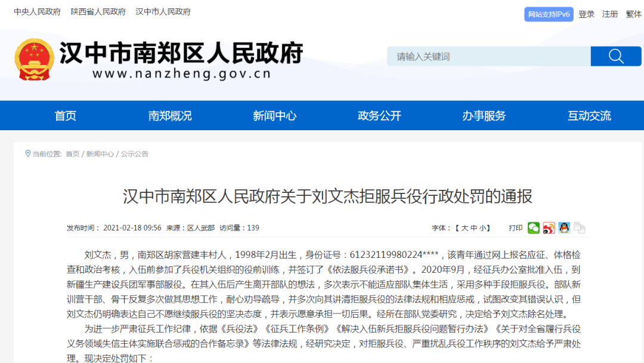Click the 网站支持IPv6 badge
The image size is (644, 363).
(x=548, y=14)
